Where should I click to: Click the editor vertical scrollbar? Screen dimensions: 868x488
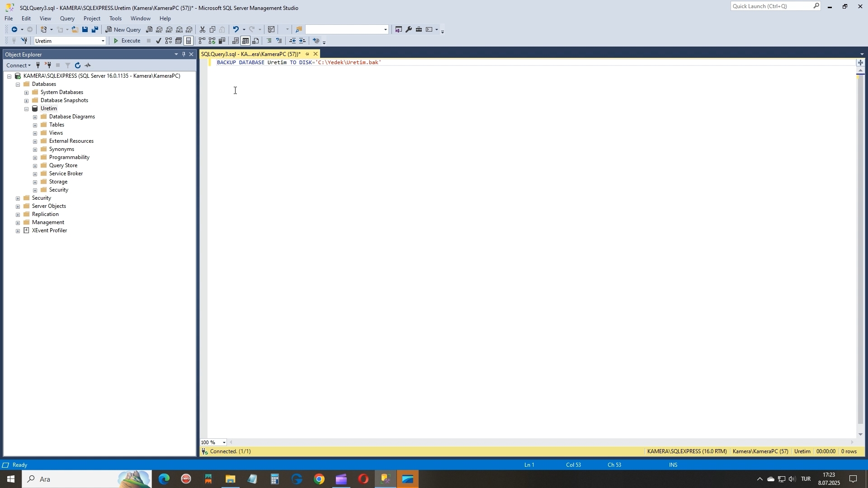pyautogui.click(x=861, y=249)
